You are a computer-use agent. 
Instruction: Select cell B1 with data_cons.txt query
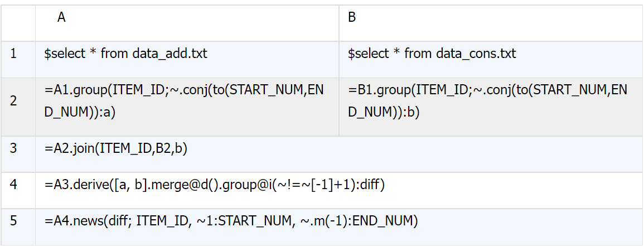(x=491, y=60)
